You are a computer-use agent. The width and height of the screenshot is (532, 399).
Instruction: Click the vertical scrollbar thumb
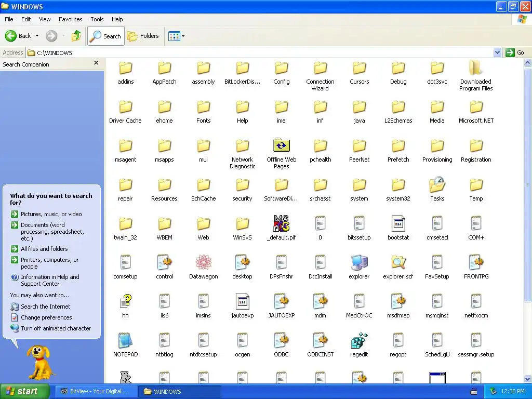528,185
